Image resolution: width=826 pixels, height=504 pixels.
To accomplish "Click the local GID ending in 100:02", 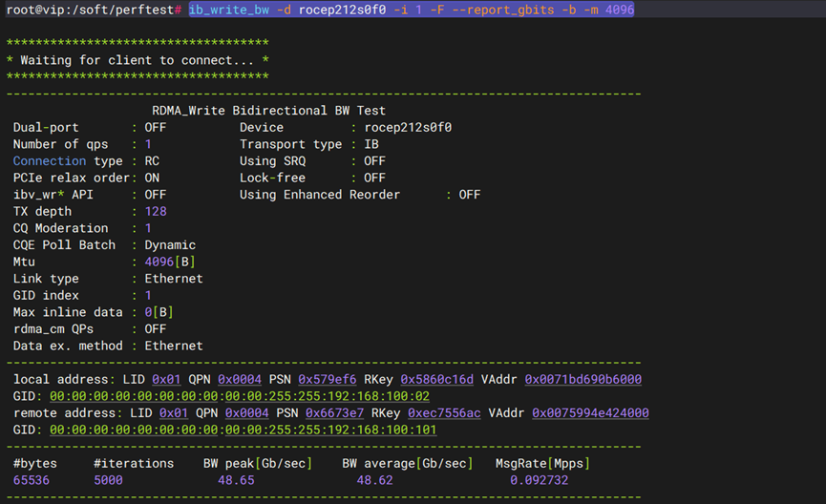I will (239, 396).
